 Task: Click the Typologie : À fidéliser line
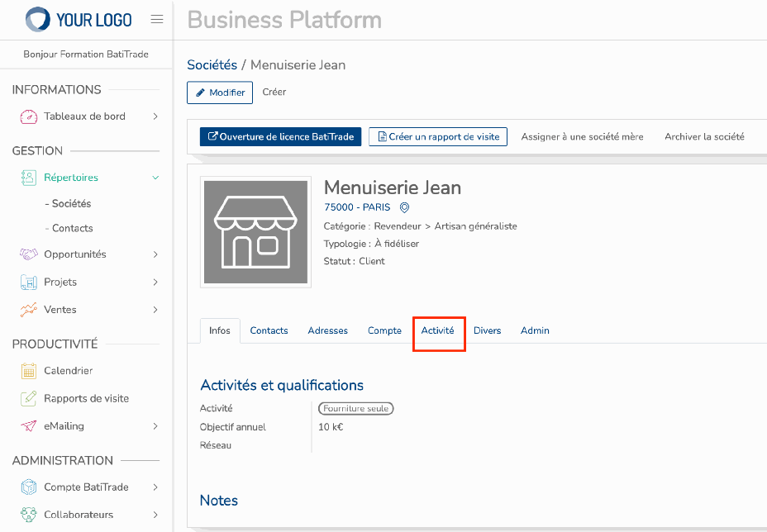point(371,244)
